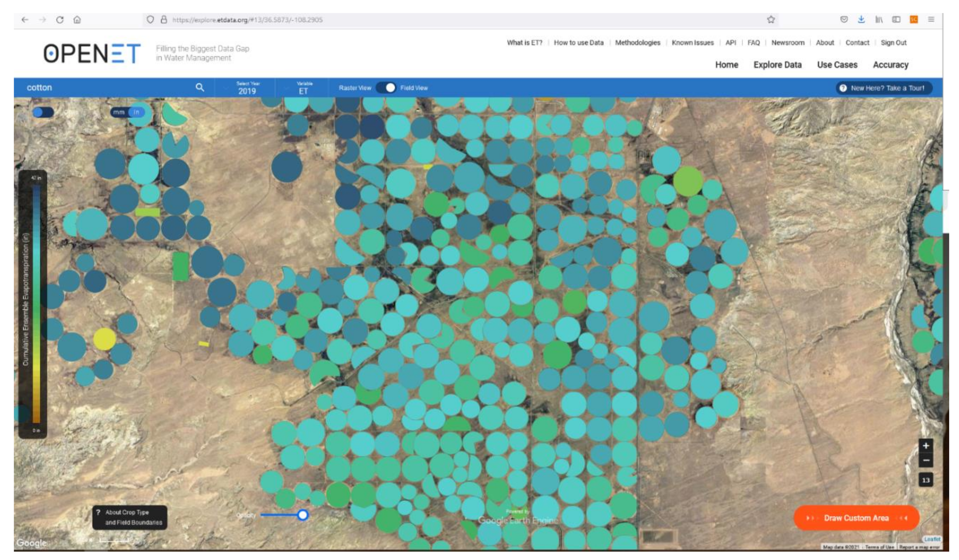
Task: Click Sign Out
Action: point(894,43)
